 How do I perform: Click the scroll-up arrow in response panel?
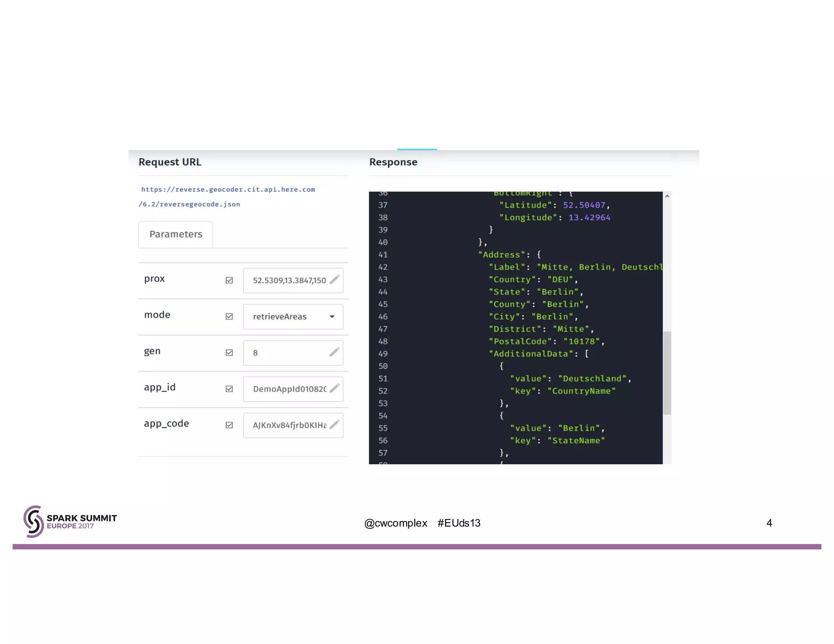667,197
